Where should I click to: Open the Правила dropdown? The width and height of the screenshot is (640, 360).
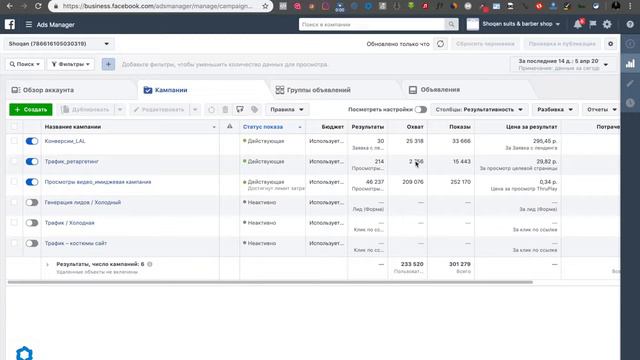[x=287, y=109]
